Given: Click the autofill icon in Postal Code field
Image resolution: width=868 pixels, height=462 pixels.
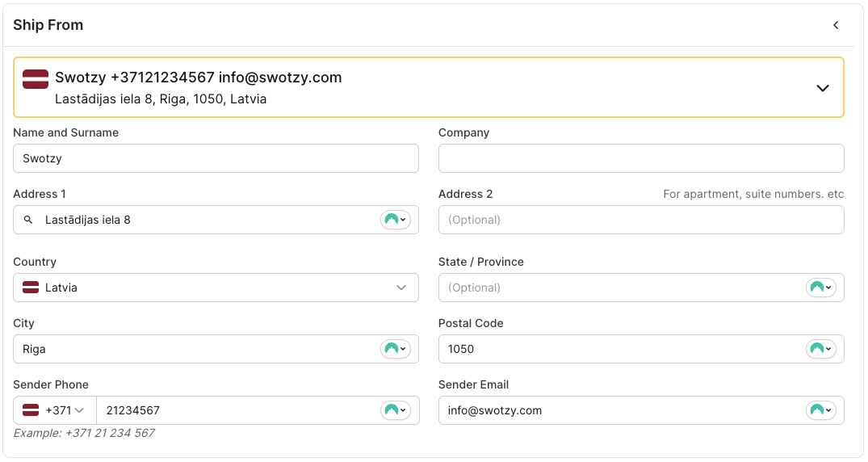Looking at the screenshot, I should [x=820, y=349].
